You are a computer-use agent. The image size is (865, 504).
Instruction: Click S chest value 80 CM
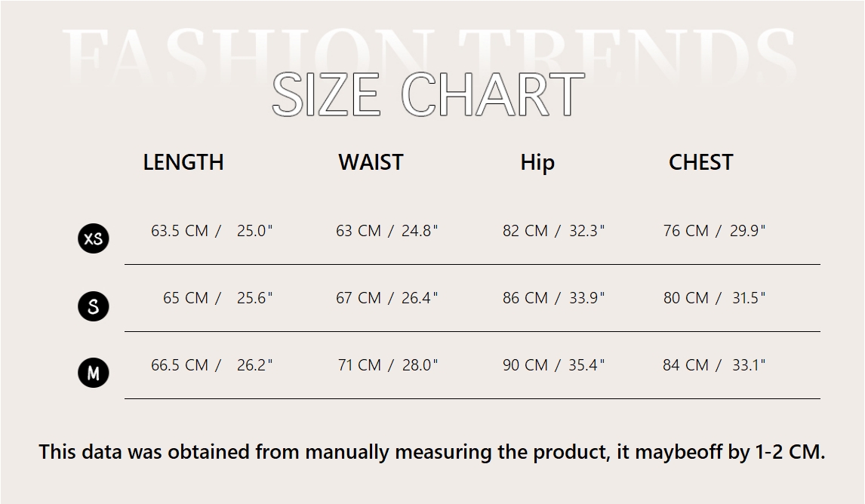[685, 298]
